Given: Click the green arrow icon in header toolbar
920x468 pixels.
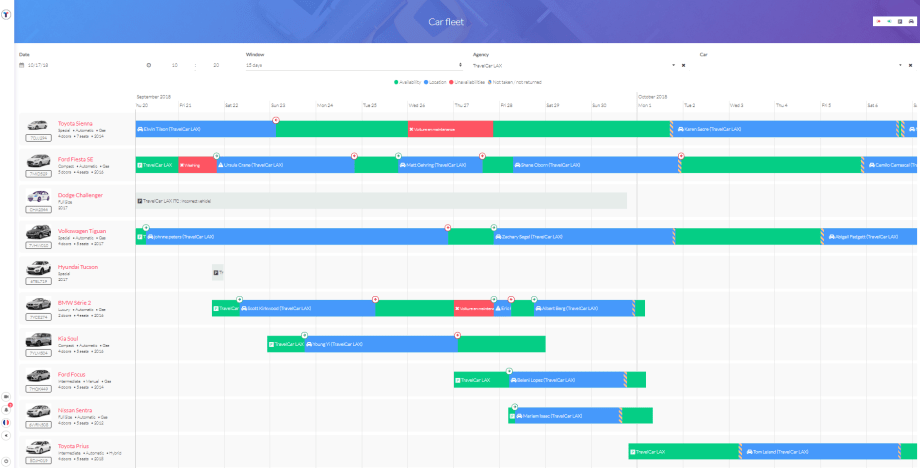Looking at the screenshot, I should point(889,21).
